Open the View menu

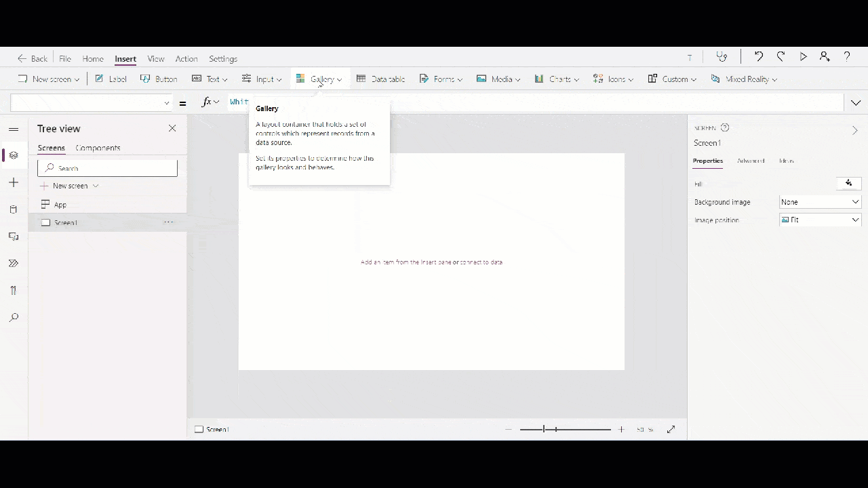tap(156, 59)
